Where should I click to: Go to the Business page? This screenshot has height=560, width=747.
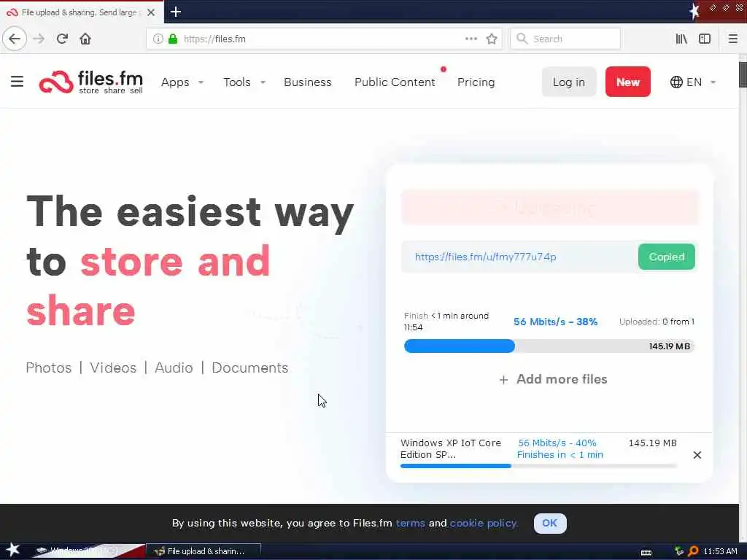[x=307, y=82]
